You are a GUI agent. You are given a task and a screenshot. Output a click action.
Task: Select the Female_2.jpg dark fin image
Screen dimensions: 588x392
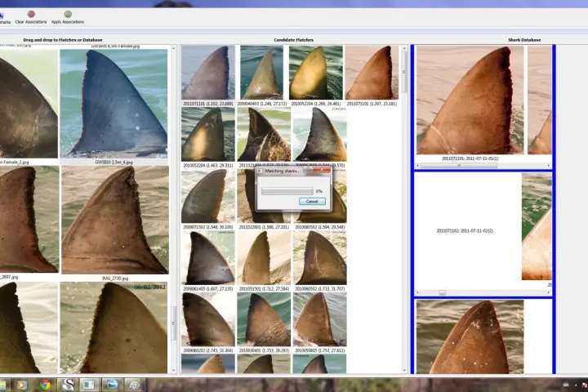coord(29,103)
